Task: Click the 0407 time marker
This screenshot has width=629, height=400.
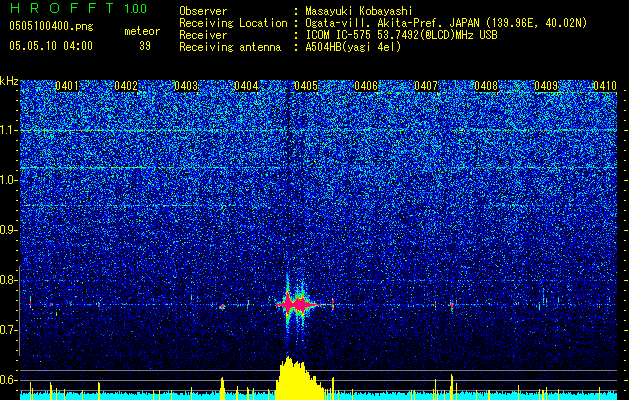Action: 426,86
